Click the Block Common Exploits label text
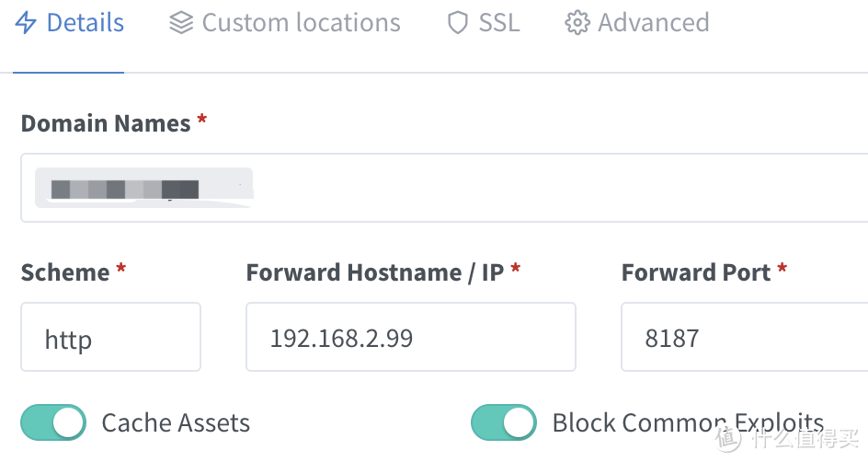Screen dimensions: 868x462 pos(688,423)
